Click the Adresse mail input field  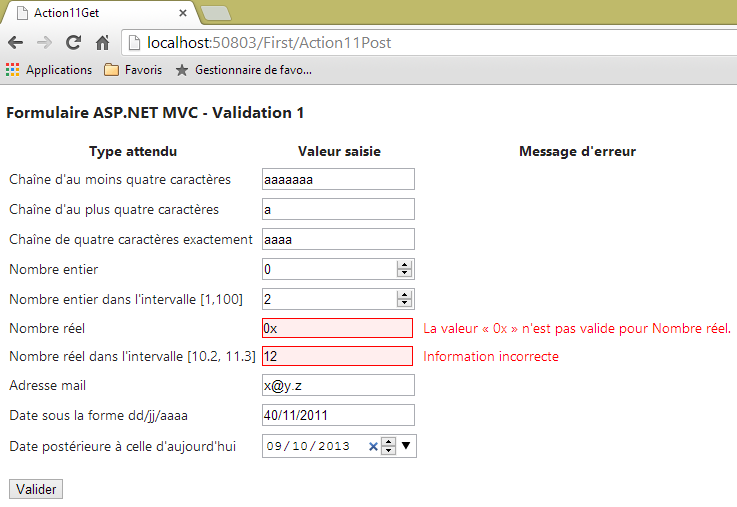337,386
